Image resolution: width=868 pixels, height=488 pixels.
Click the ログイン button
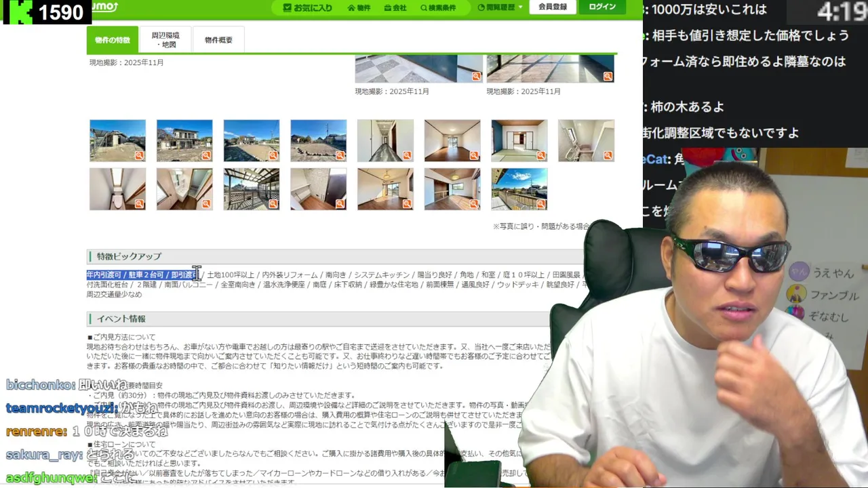602,7
